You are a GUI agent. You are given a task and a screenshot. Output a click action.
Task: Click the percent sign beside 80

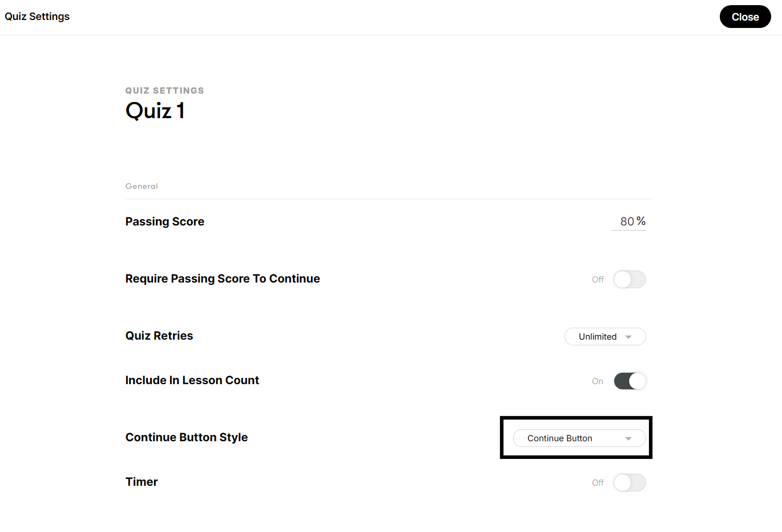(x=641, y=221)
